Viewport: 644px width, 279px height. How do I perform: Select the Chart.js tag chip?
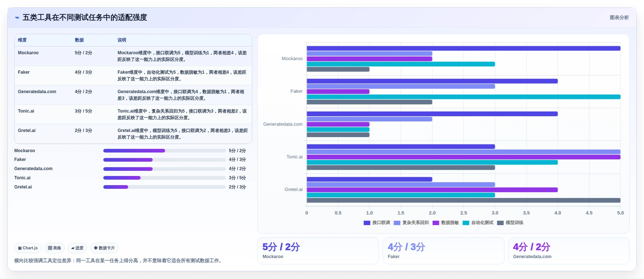click(x=28, y=248)
